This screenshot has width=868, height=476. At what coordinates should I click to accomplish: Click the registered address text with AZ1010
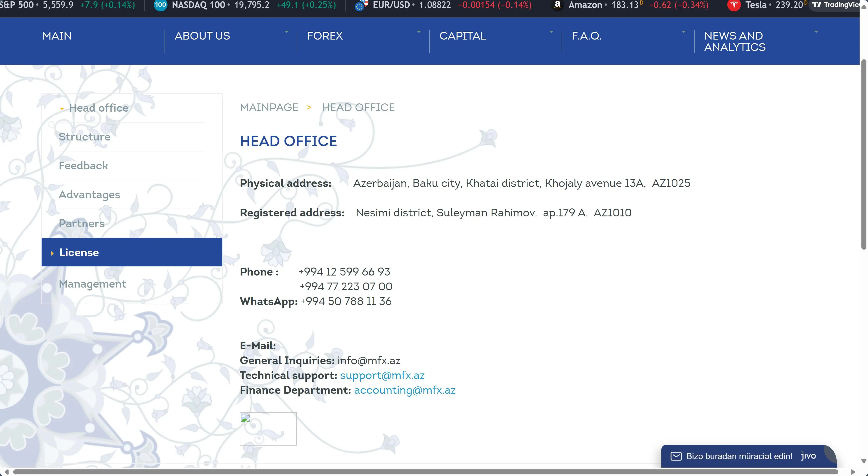click(x=494, y=213)
